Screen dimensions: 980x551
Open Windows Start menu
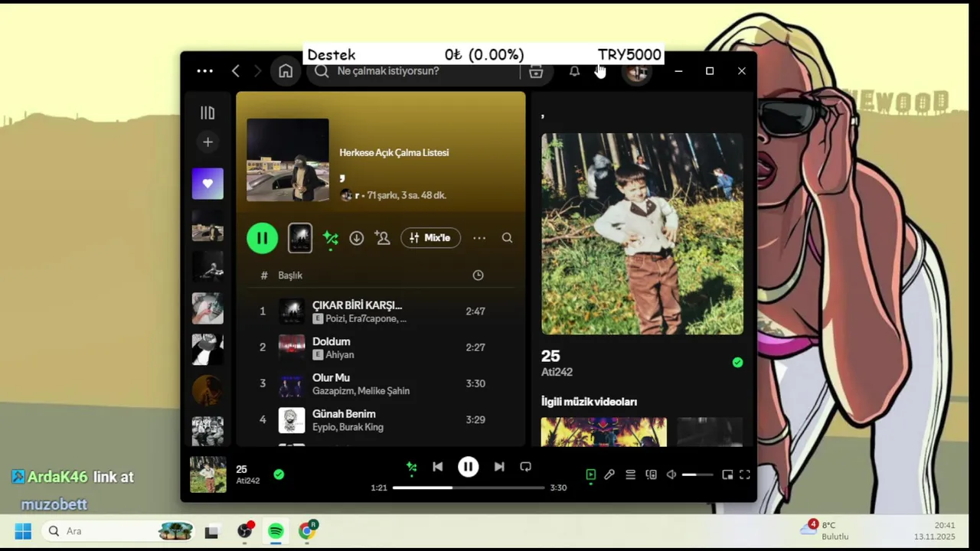(x=23, y=531)
